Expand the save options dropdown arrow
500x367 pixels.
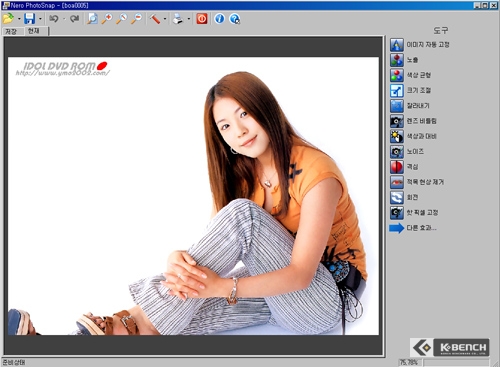pos(40,19)
